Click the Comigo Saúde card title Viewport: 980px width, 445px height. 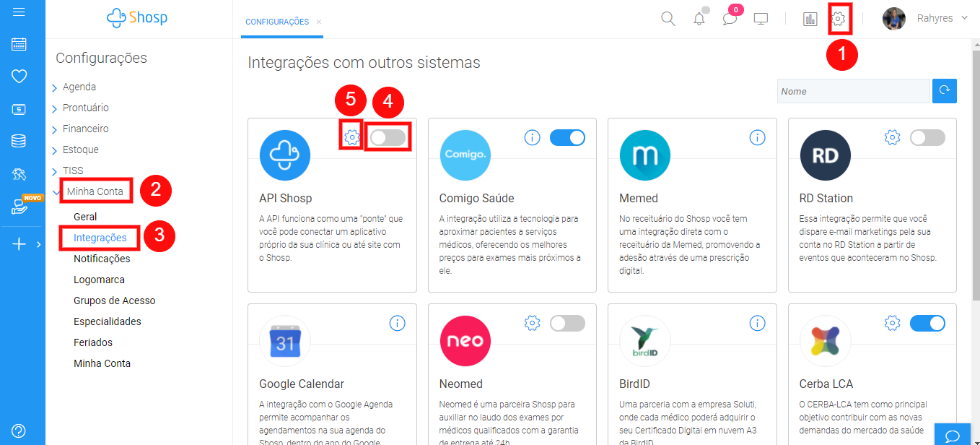tap(477, 198)
